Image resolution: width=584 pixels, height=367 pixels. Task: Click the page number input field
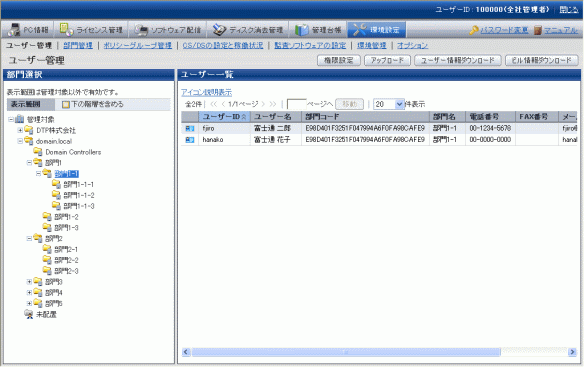coord(296,104)
